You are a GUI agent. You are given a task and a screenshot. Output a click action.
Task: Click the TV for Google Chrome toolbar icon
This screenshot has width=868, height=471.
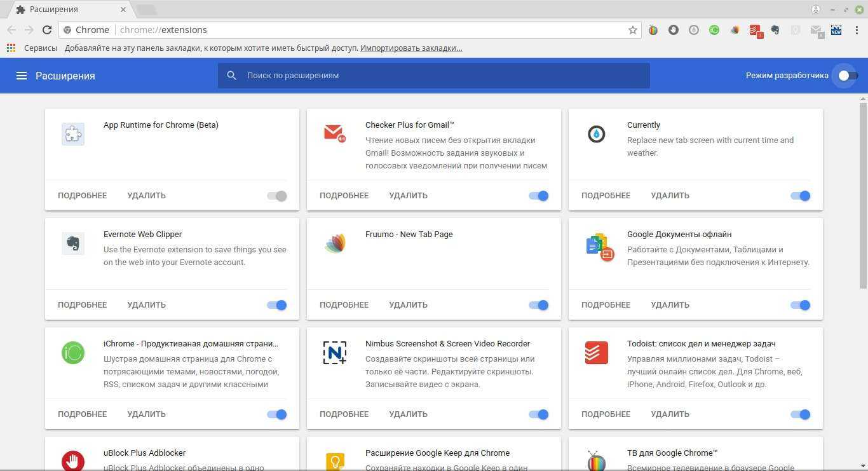tap(653, 30)
